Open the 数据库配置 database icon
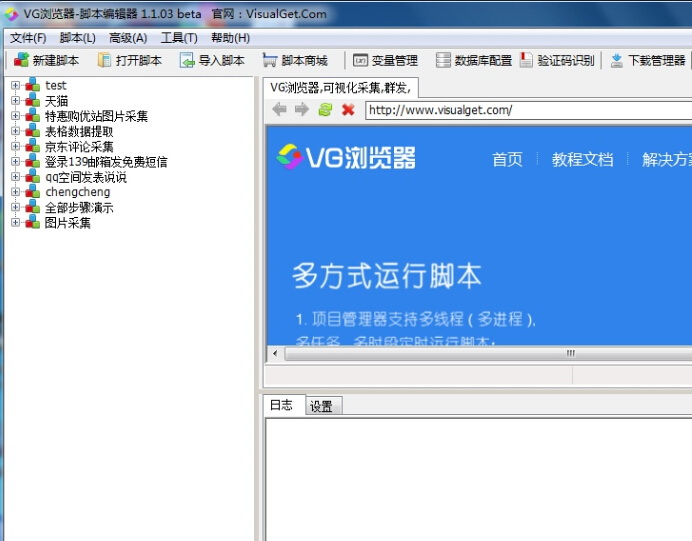This screenshot has width=692, height=541. pyautogui.click(x=443, y=60)
